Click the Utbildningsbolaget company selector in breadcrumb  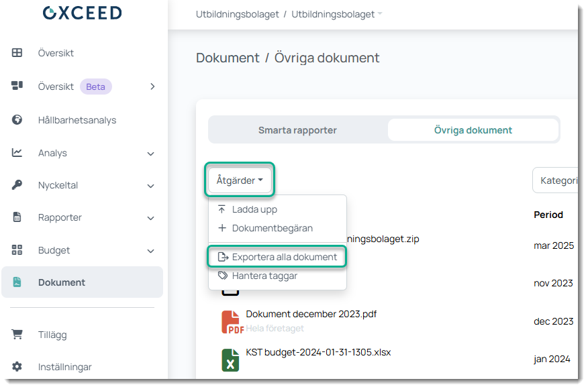coord(336,14)
